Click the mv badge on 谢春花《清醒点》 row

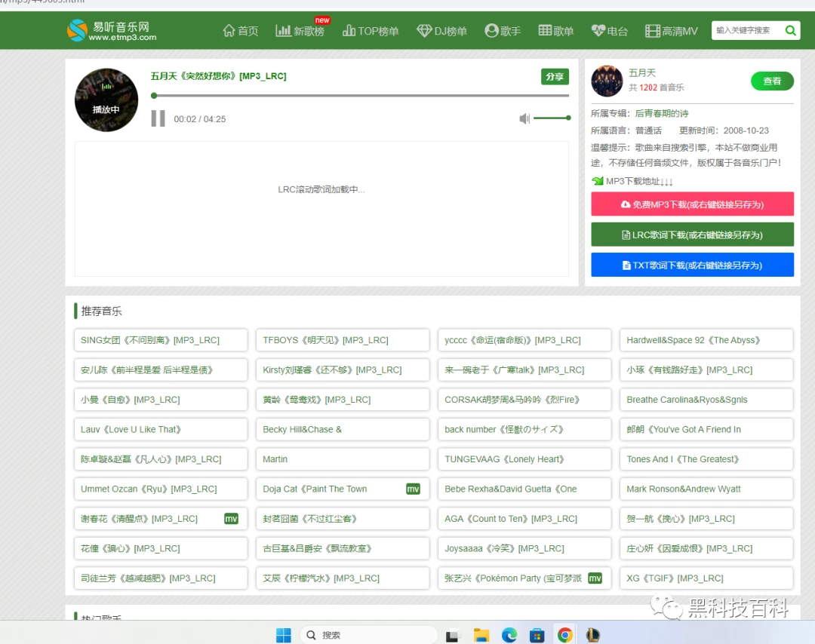[x=231, y=519]
